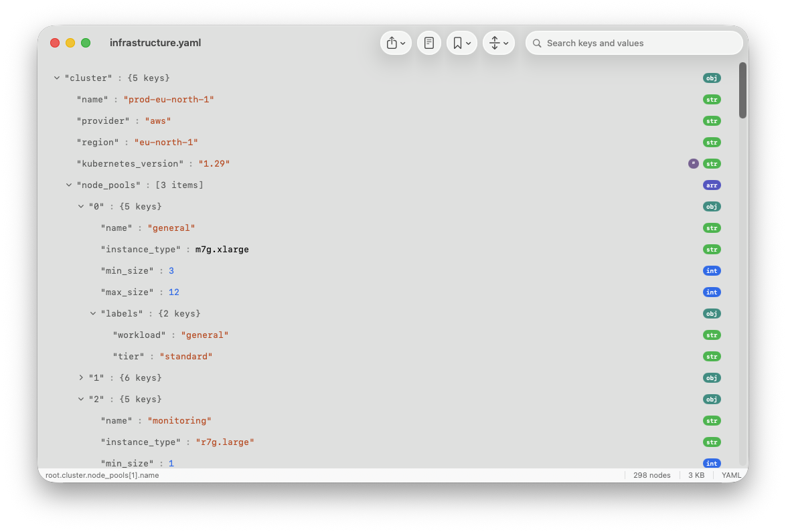The height and width of the screenshot is (532, 786).
Task: Click the document notes icon in the toolbar
Action: [428, 42]
